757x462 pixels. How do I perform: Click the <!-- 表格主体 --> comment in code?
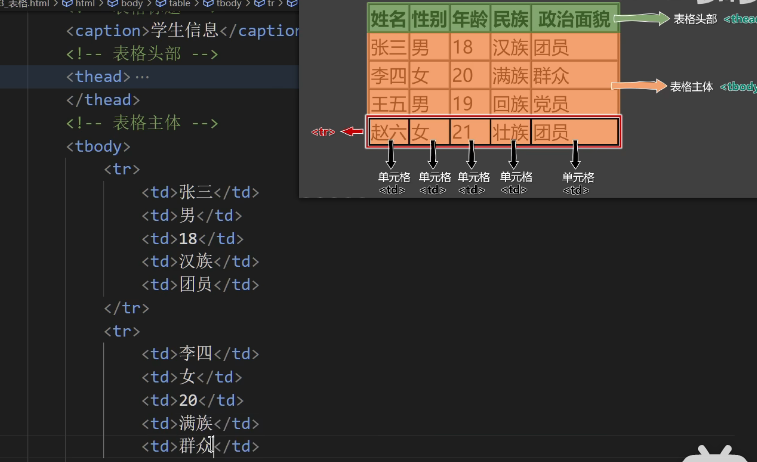pyautogui.click(x=142, y=123)
